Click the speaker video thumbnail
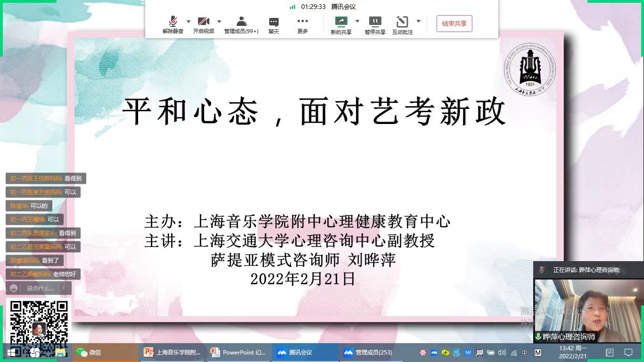This screenshot has height=362, width=644. 589,311
